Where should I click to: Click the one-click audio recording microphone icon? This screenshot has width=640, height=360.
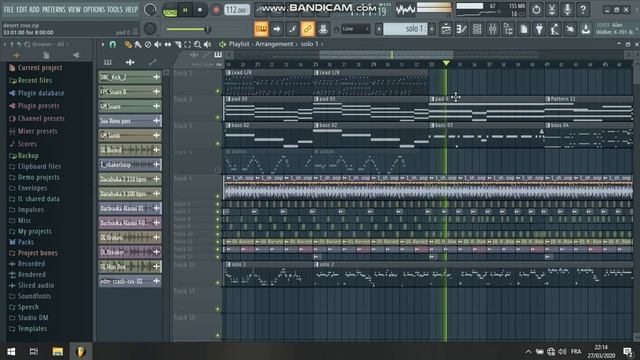(567, 9)
